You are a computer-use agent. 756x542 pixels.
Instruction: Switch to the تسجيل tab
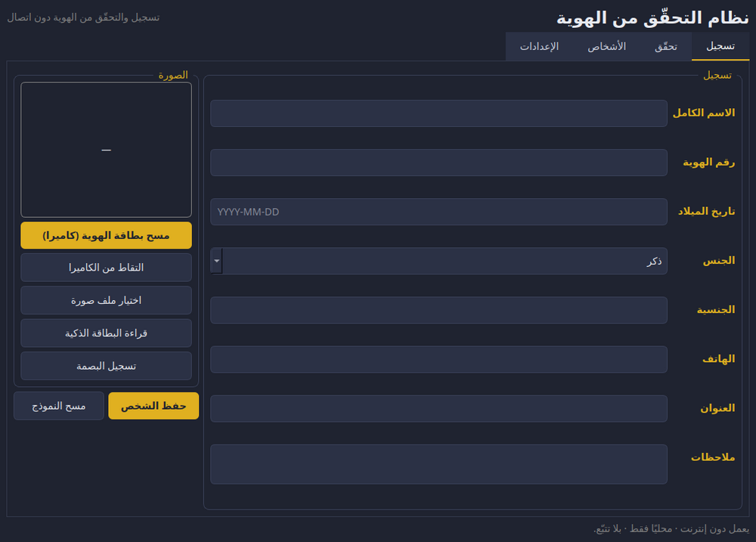720,46
